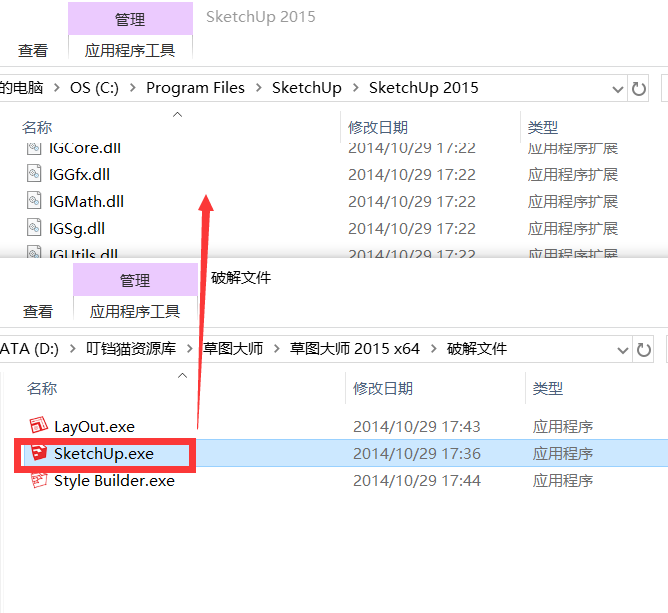The height and width of the screenshot is (613, 668).
Task: Go to 叮铛猫资源库 in address bar
Action: click(131, 349)
